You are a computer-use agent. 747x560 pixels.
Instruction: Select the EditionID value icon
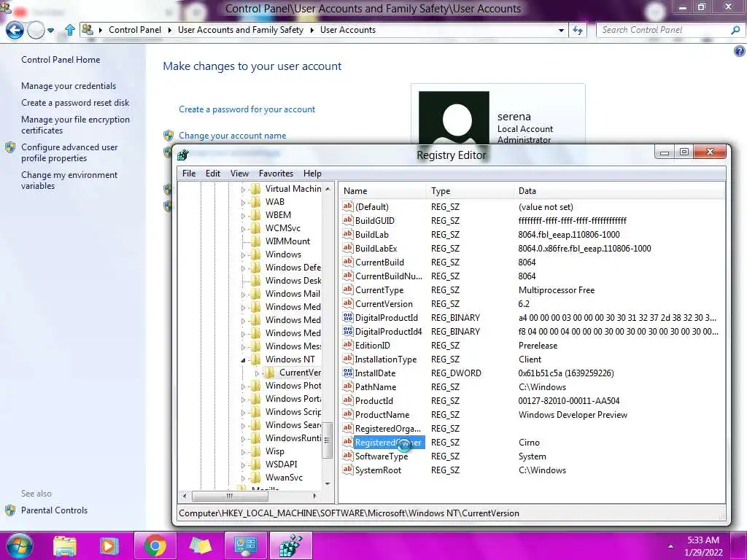[348, 344]
